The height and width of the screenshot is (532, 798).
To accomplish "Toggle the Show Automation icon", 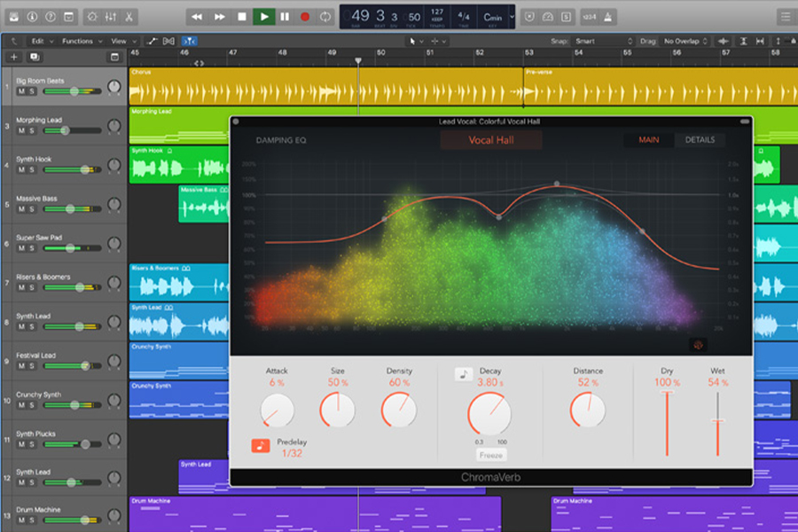I will pyautogui.click(x=153, y=42).
